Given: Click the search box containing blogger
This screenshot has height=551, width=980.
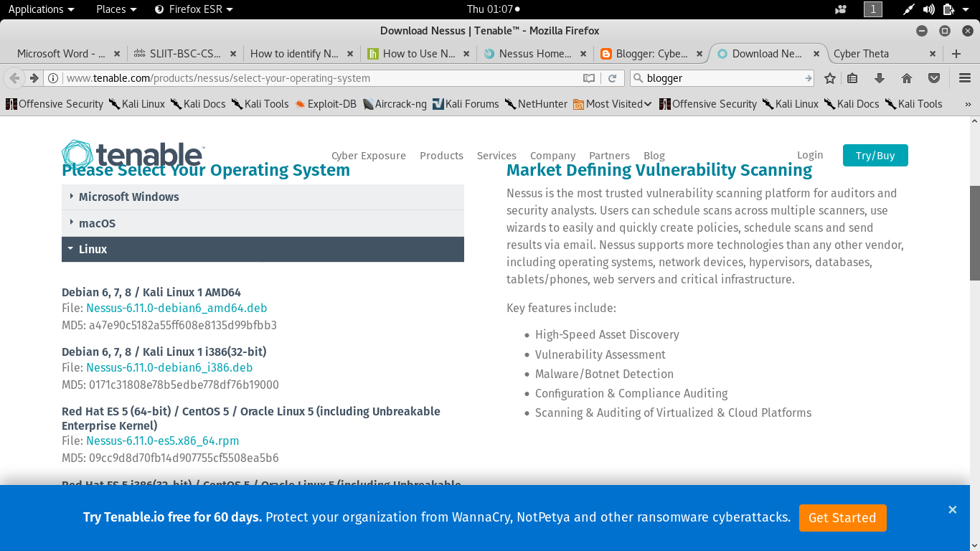Looking at the screenshot, I should (x=722, y=78).
